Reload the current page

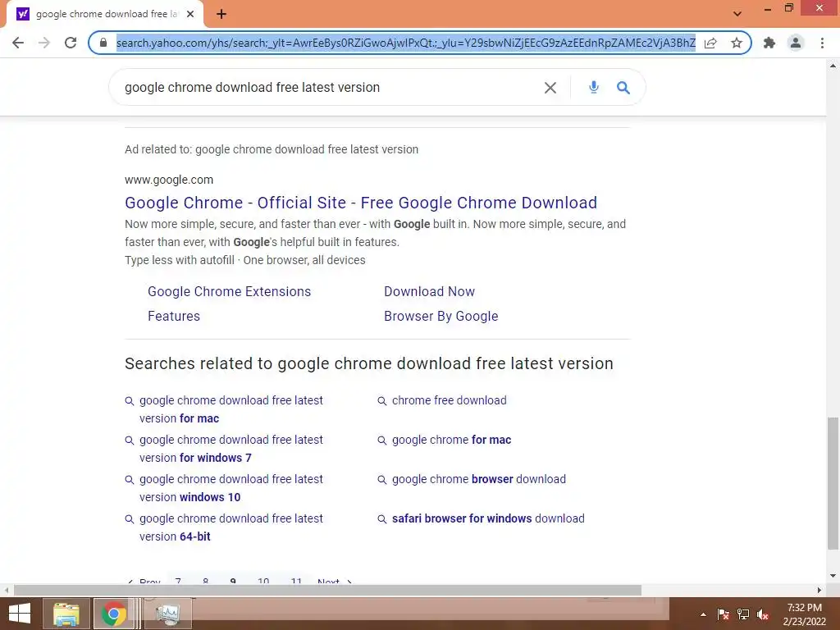(x=71, y=43)
